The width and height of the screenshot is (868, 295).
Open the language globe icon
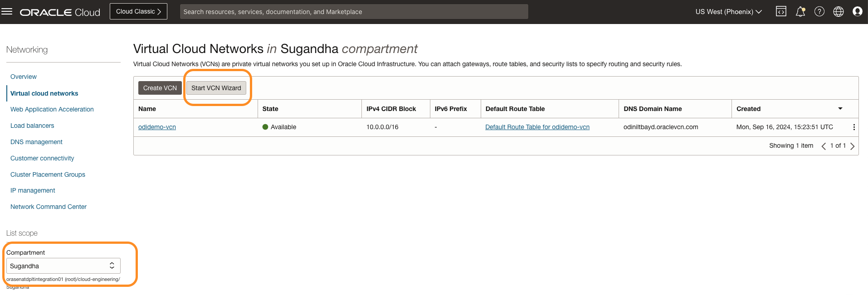coord(839,11)
